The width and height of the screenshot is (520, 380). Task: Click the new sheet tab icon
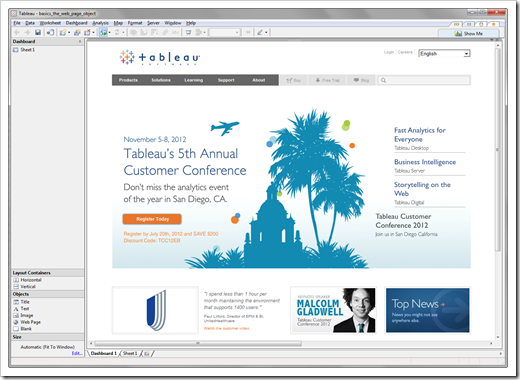coord(147,353)
